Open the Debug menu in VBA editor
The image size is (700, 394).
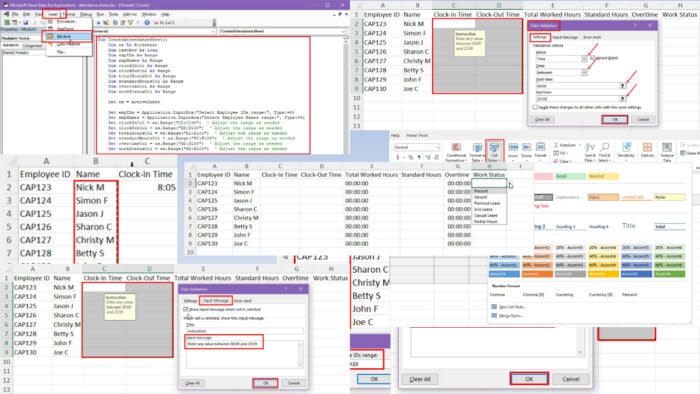[x=86, y=14]
